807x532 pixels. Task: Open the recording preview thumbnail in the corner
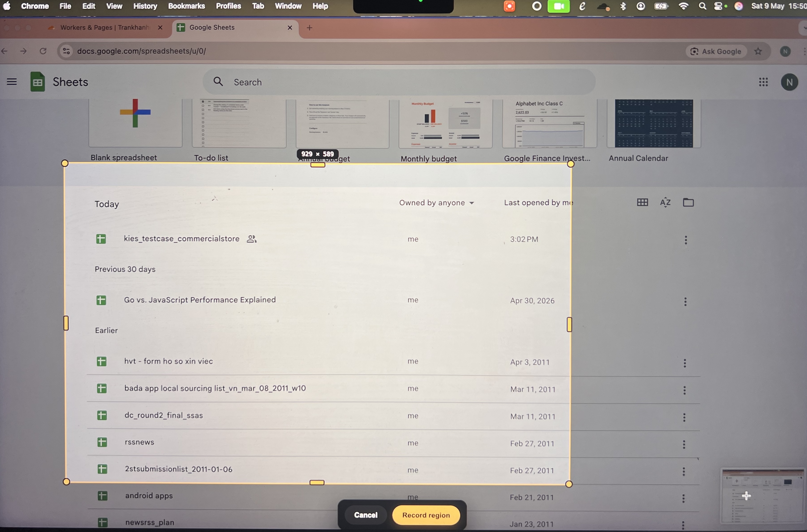point(762,496)
